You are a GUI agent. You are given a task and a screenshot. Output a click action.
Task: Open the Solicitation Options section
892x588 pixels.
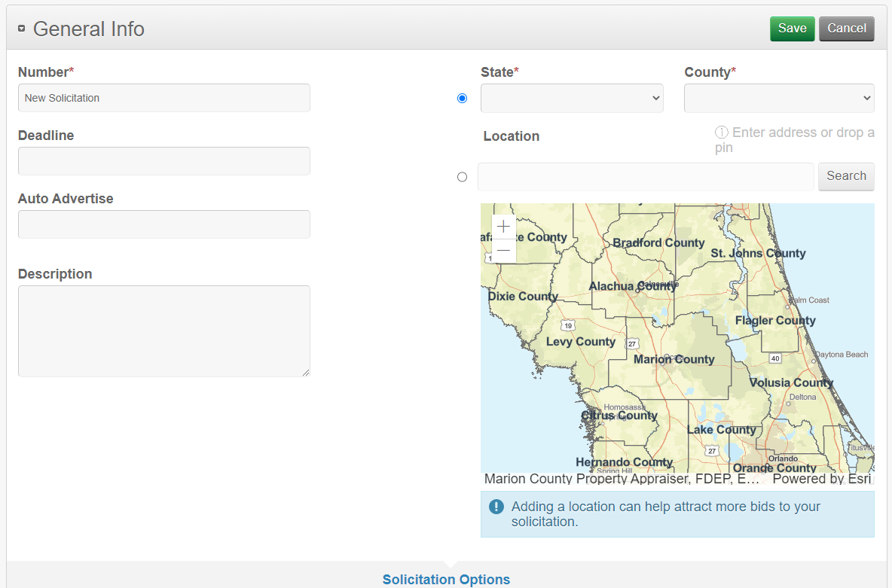(446, 579)
